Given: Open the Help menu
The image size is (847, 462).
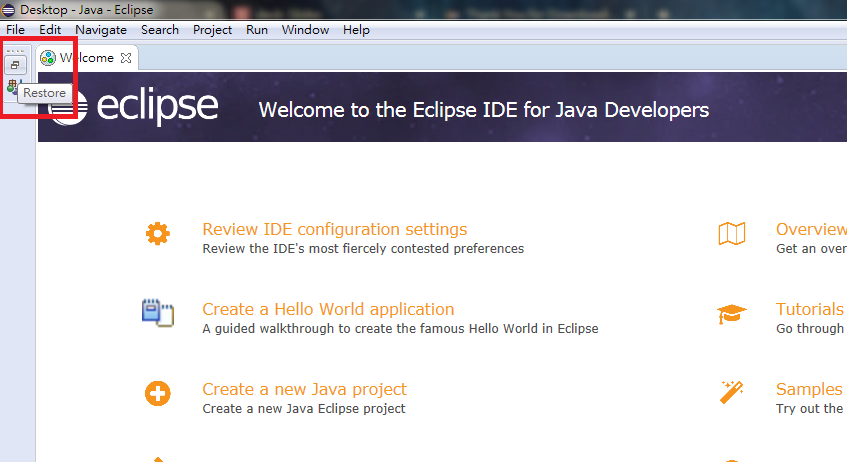Looking at the screenshot, I should click(356, 30).
